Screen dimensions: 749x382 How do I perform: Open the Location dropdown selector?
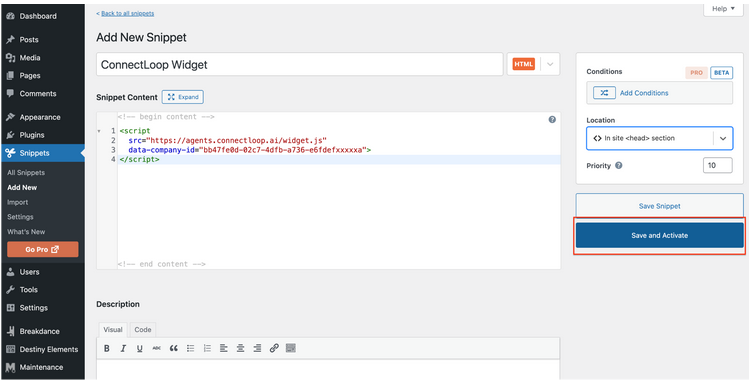click(x=659, y=138)
